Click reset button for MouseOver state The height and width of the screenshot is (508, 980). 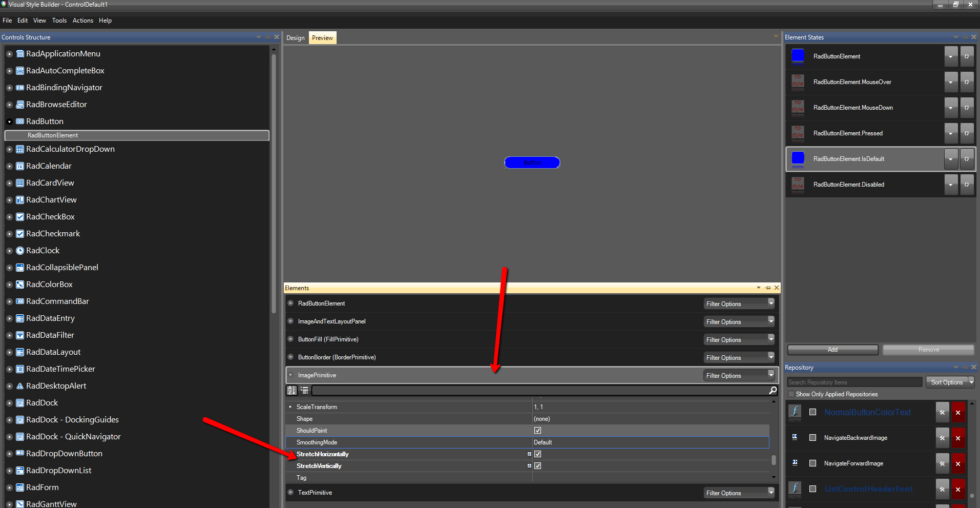click(967, 82)
